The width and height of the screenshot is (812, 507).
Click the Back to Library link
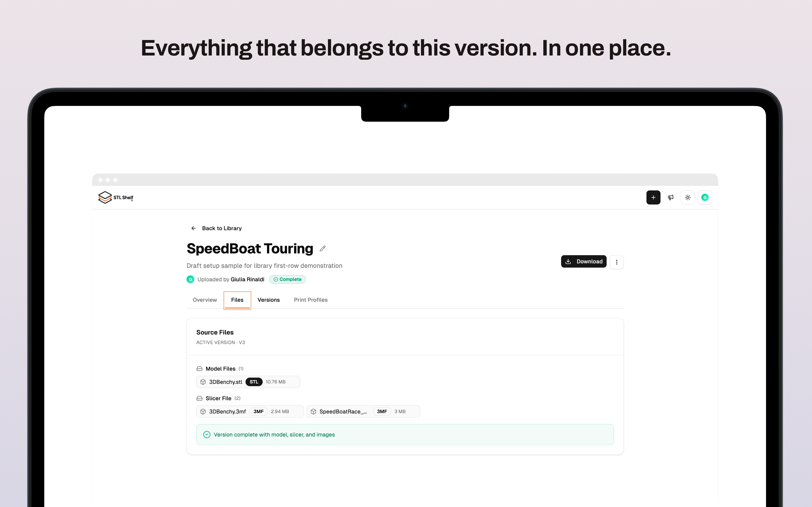(x=222, y=228)
